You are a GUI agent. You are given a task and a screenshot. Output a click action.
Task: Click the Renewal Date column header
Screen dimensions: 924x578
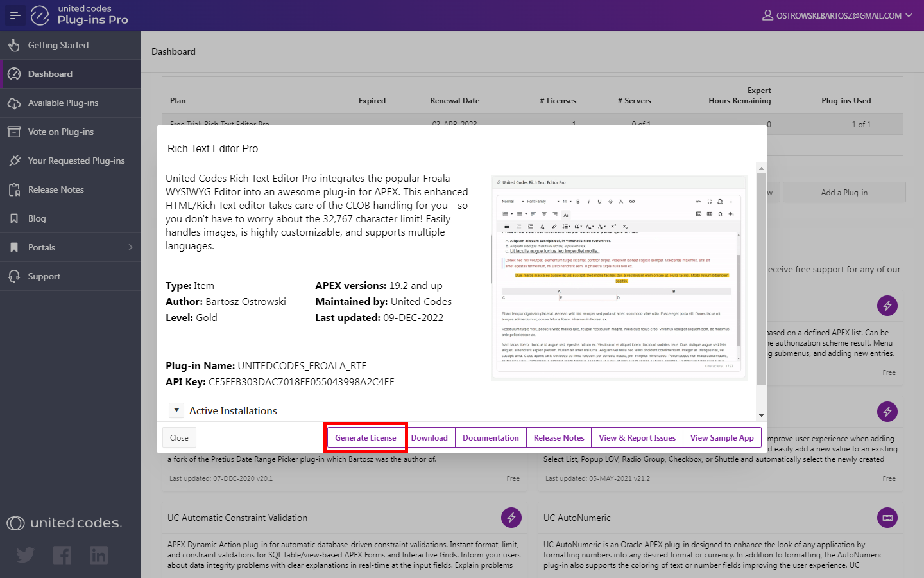[x=455, y=101]
